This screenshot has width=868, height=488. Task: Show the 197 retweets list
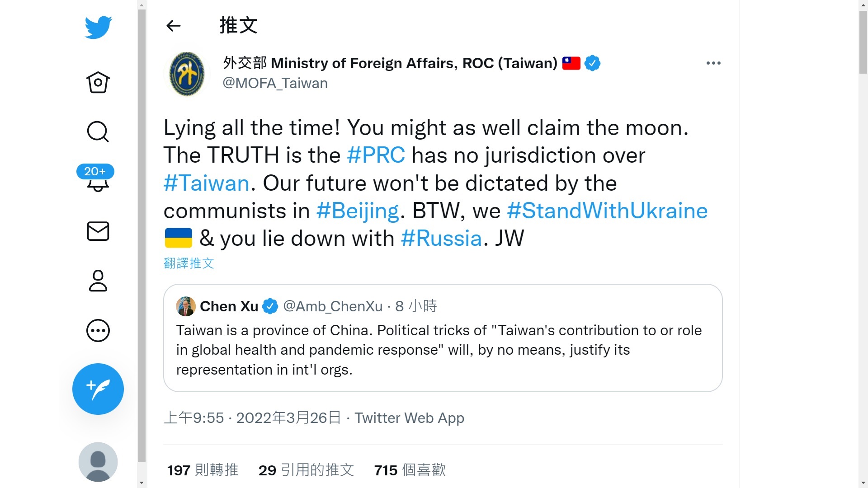(x=203, y=470)
